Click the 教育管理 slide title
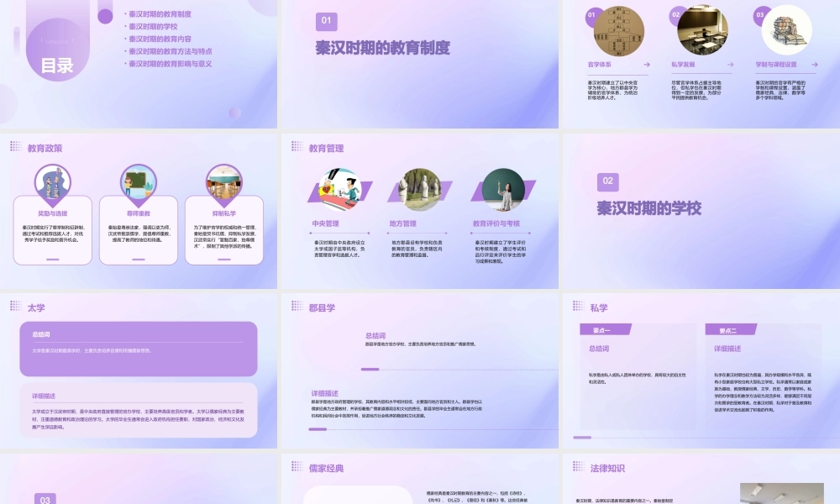840x504 pixels. tap(326, 149)
